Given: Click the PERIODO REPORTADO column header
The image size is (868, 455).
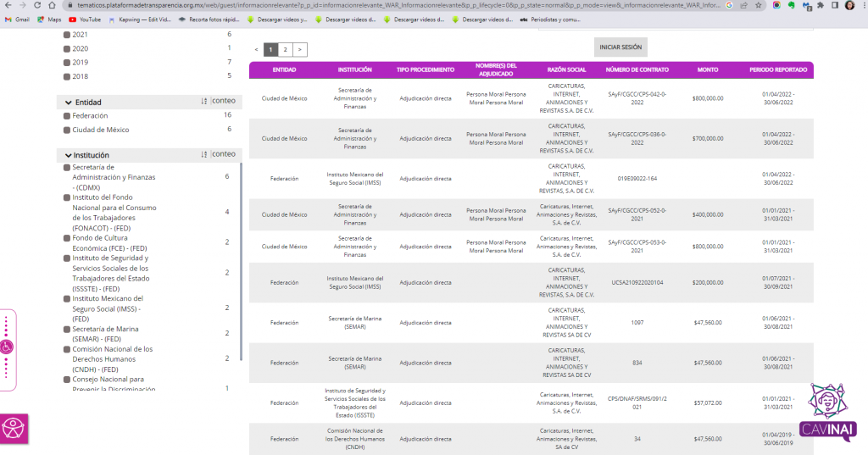Looking at the screenshot, I should 778,69.
